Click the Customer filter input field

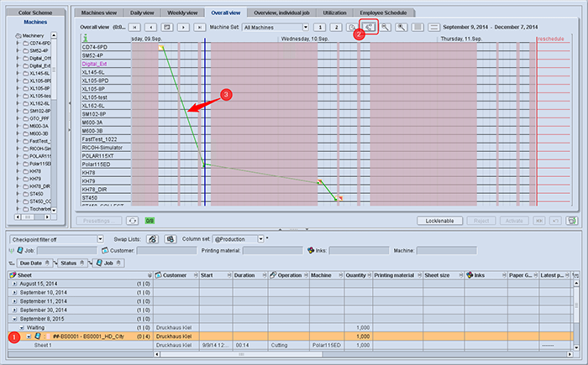click(166, 250)
